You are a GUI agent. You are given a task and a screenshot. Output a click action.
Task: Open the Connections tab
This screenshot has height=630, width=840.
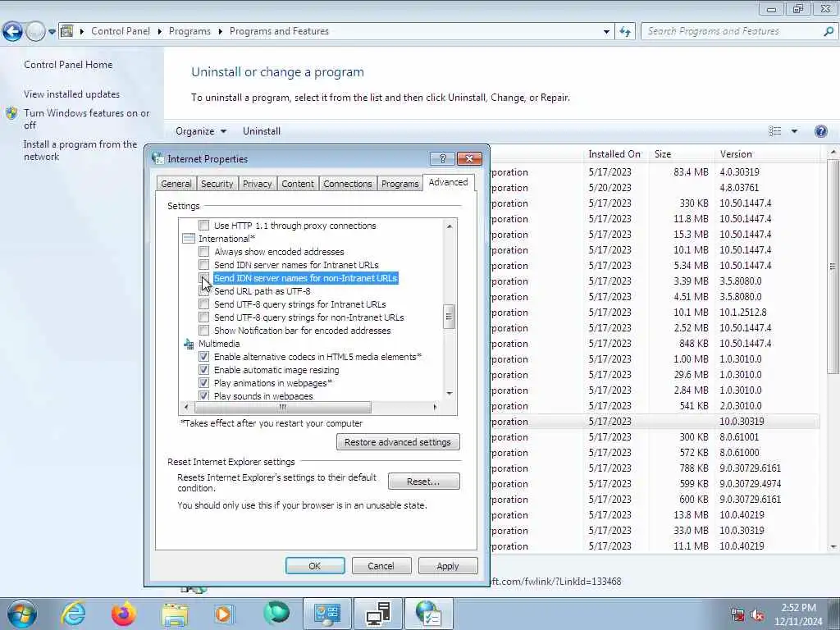(348, 184)
